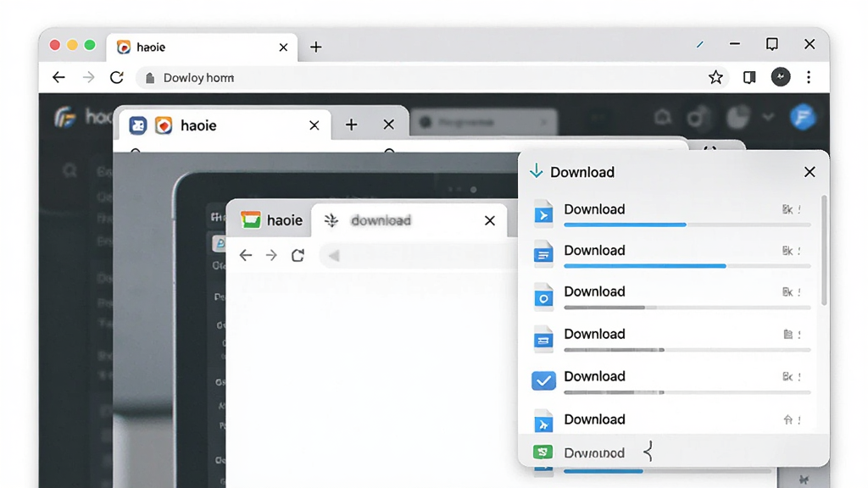
Task: Click the first download's blue arrow file icon
Action: (x=543, y=214)
